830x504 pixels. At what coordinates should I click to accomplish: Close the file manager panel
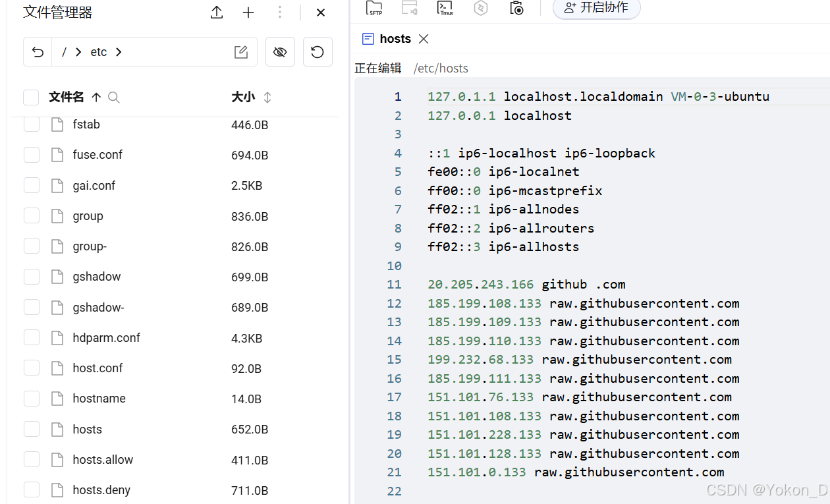321,13
